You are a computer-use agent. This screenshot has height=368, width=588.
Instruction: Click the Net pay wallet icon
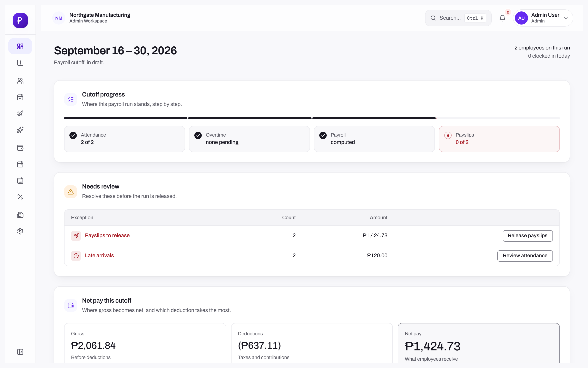click(x=71, y=305)
